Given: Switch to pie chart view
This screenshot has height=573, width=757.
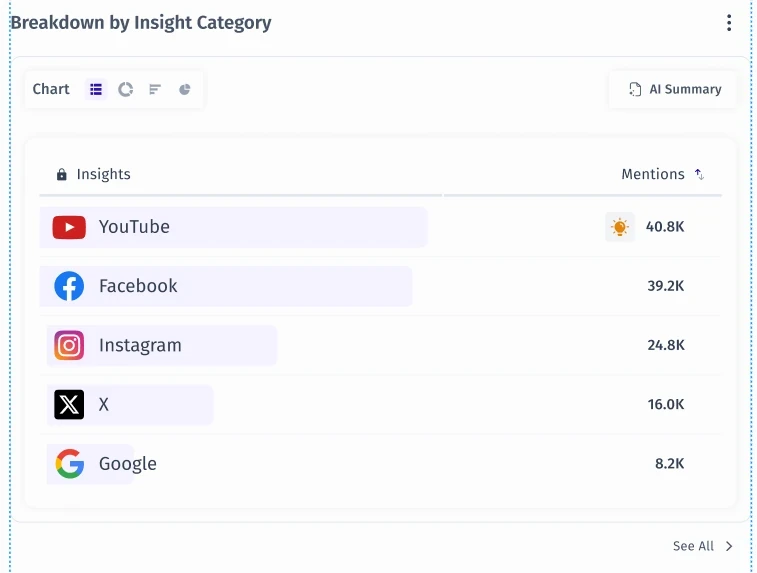Looking at the screenshot, I should tap(184, 89).
